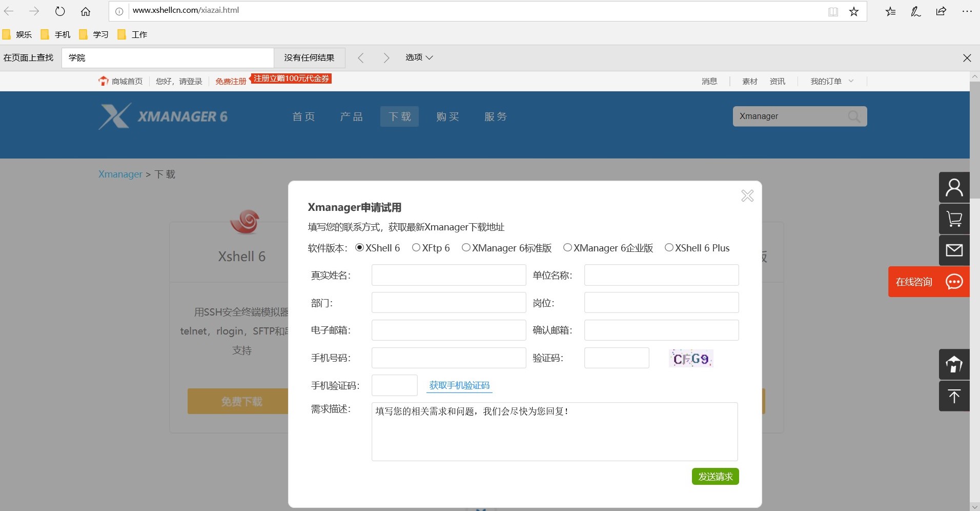Expand the 我的订单 dropdown
The width and height of the screenshot is (980, 511).
832,81
